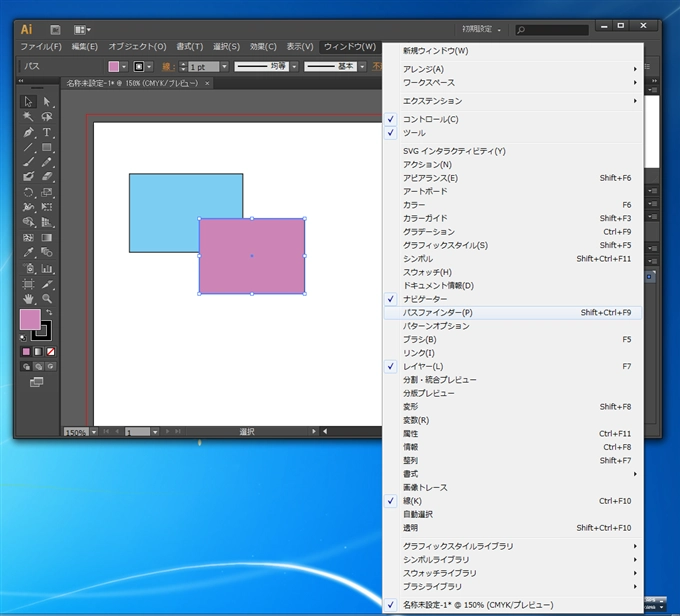Reset to default fill and stroke
This screenshot has width=680, height=616.
click(23, 338)
